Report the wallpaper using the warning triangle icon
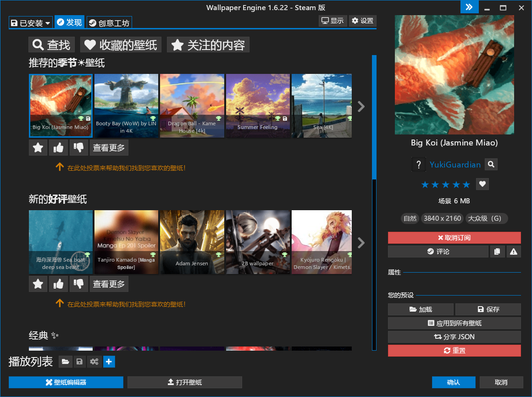The image size is (532, 397). pyautogui.click(x=514, y=251)
